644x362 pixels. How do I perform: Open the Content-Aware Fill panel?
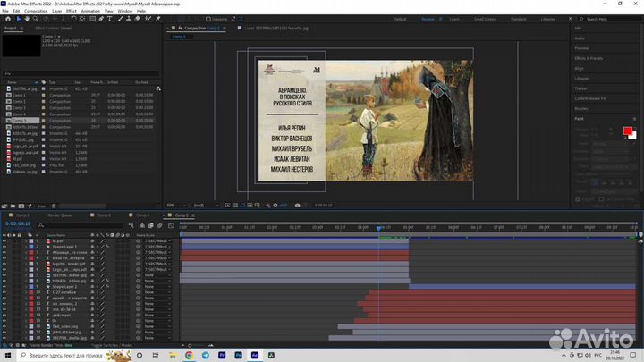click(x=590, y=98)
